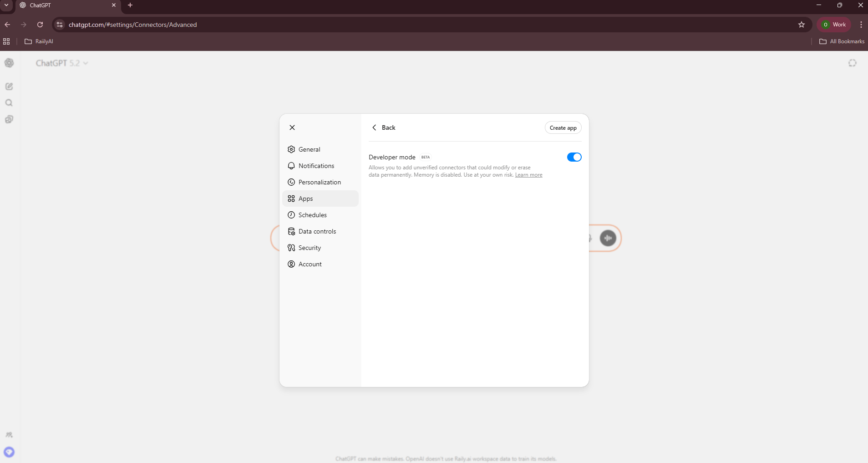
Task: Open Notifications settings
Action: [320, 166]
